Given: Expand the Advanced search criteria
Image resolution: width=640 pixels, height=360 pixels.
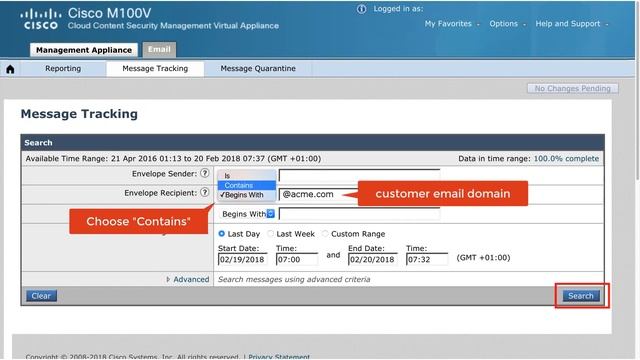Looking at the screenshot, I should 188,280.
